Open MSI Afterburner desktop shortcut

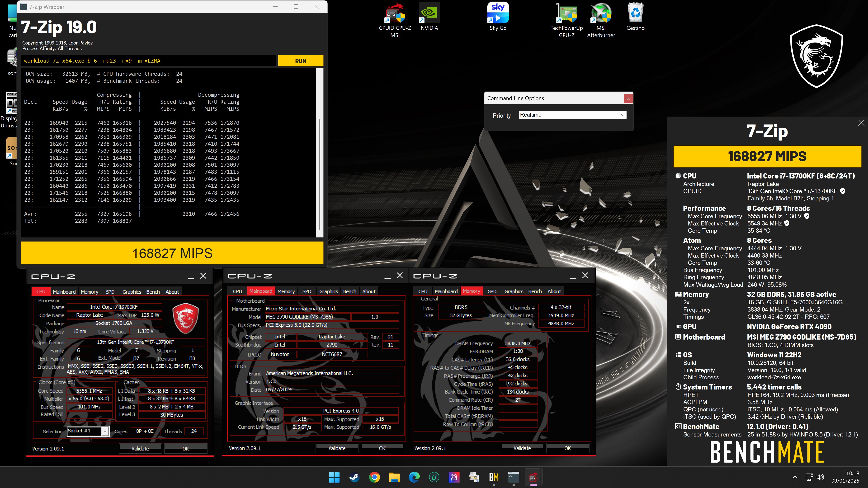[601, 20]
